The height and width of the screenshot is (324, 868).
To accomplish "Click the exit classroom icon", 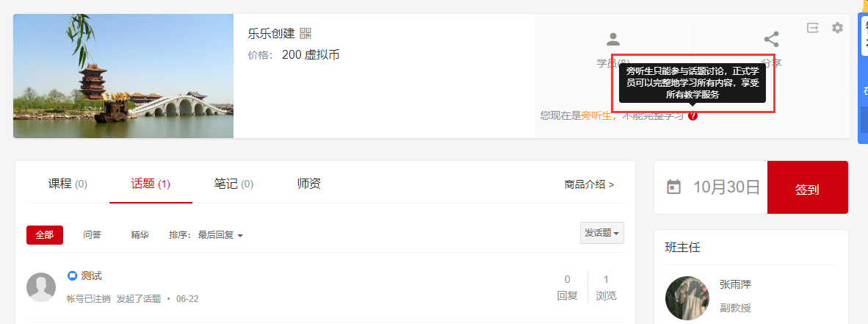I will click(813, 28).
